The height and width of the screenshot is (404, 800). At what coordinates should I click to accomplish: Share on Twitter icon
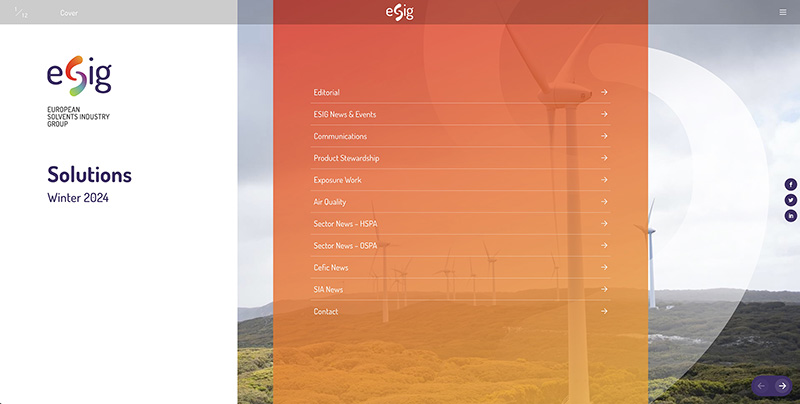click(x=791, y=200)
